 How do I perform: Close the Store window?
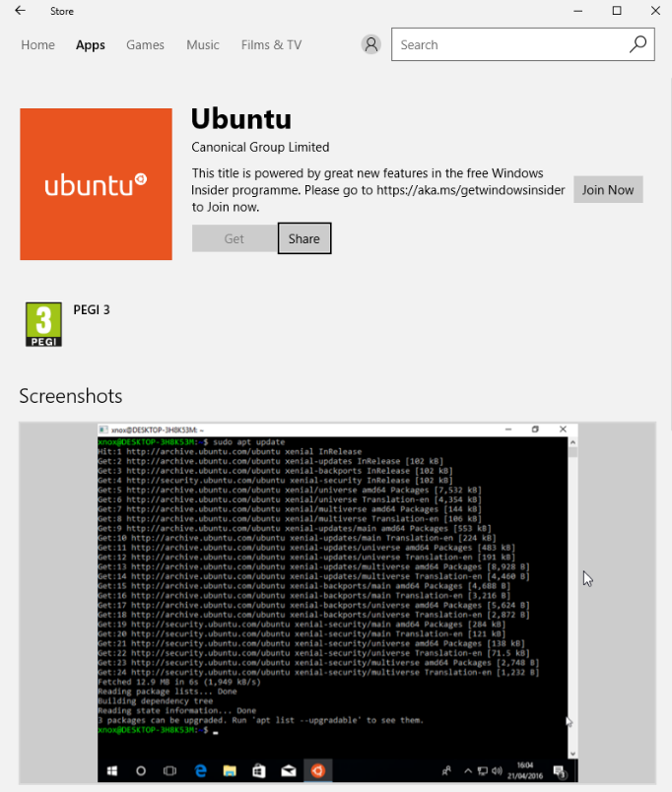pyautogui.click(x=655, y=11)
